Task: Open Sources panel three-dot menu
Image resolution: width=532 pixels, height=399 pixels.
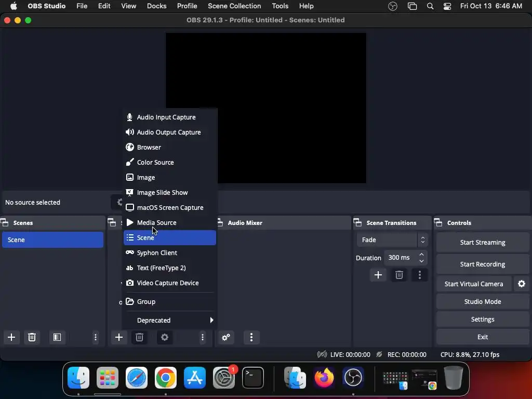Action: click(x=203, y=337)
